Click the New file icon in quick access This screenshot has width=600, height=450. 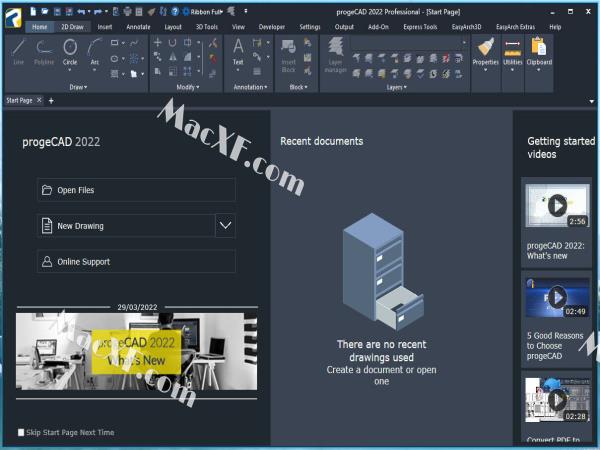point(33,11)
